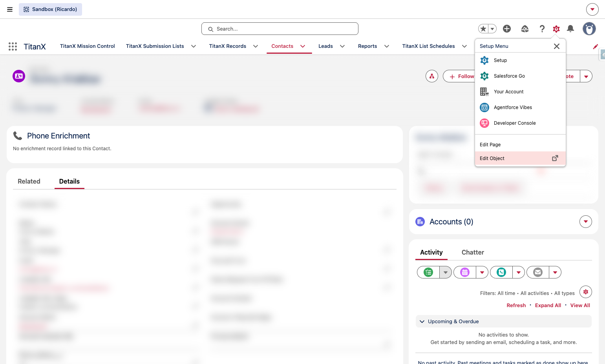The image size is (605, 364).
Task: Click the pencil edit navigation icon
Action: coord(596,46)
